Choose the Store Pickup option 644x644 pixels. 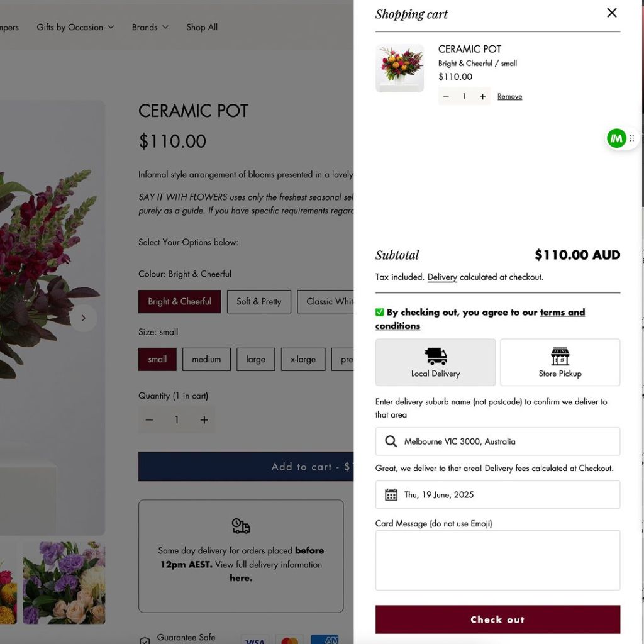[x=560, y=362]
